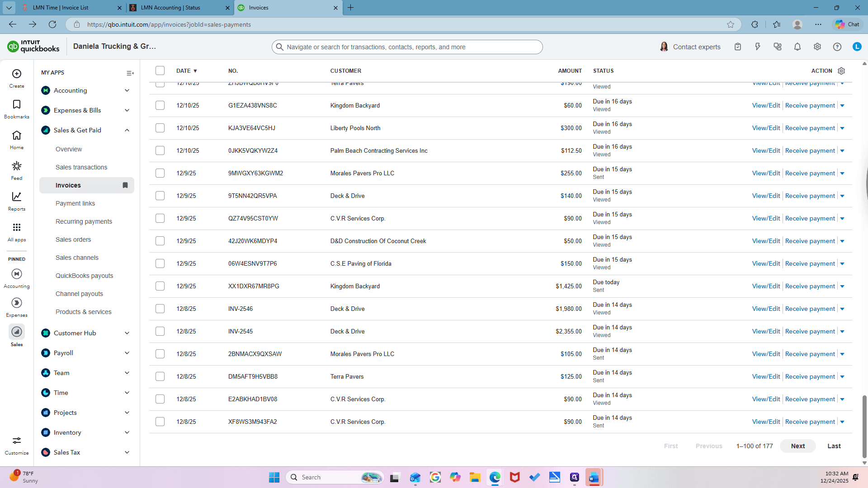Image resolution: width=868 pixels, height=488 pixels.
Task: Open the Help question mark icon
Action: click(837, 47)
